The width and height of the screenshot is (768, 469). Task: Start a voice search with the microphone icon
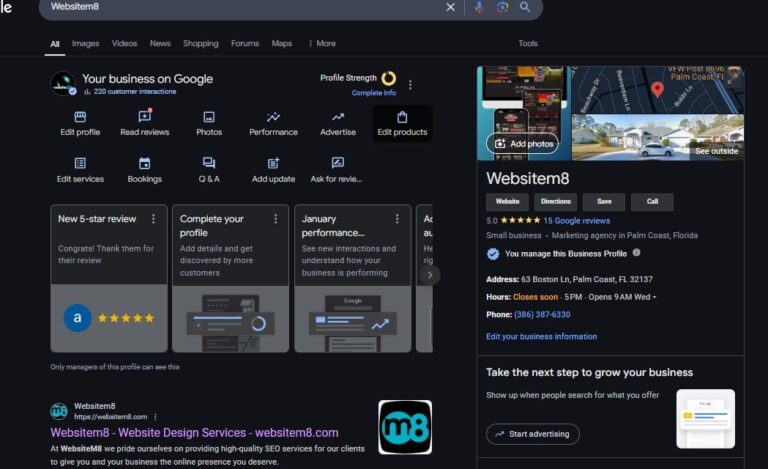(x=479, y=7)
